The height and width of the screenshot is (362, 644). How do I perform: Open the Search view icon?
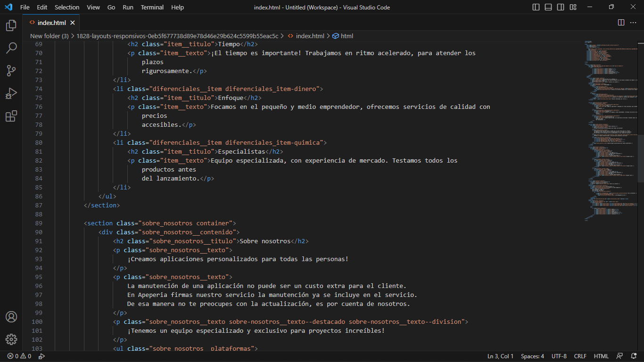click(x=11, y=48)
